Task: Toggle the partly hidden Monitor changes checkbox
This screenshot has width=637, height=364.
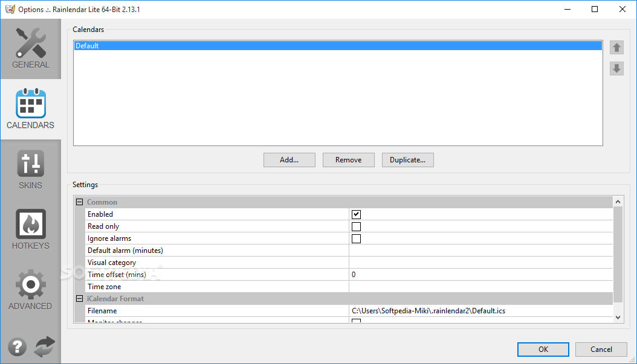Action: pos(357,321)
